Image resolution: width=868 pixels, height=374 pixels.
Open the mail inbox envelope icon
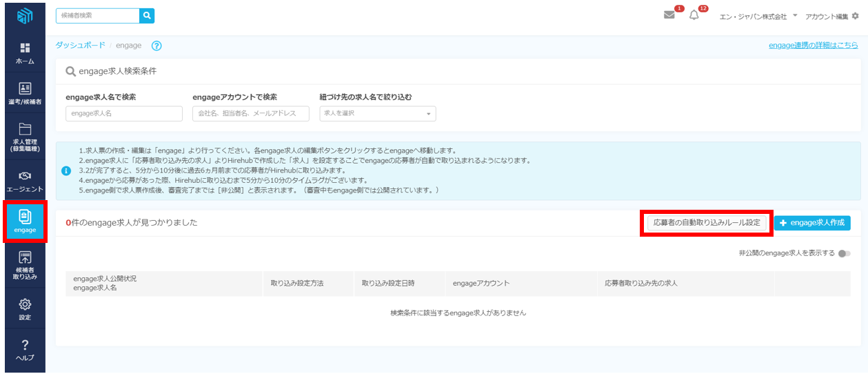tap(669, 15)
